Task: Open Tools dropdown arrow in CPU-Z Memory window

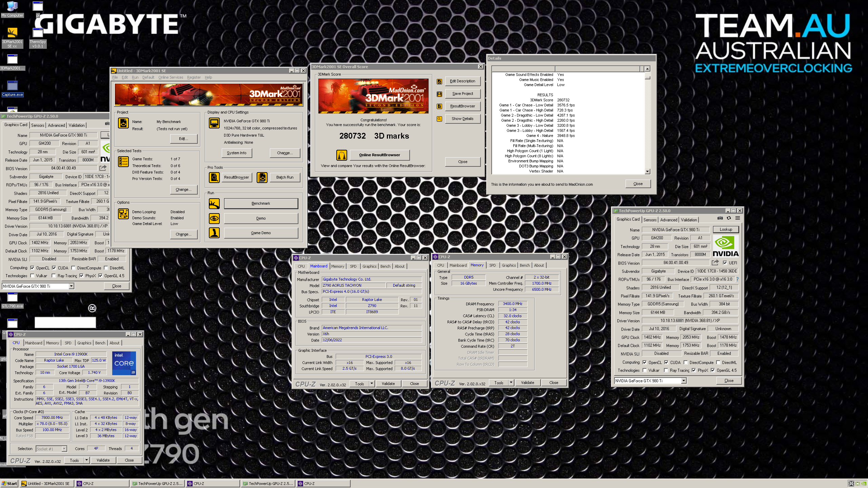Action: tap(511, 383)
